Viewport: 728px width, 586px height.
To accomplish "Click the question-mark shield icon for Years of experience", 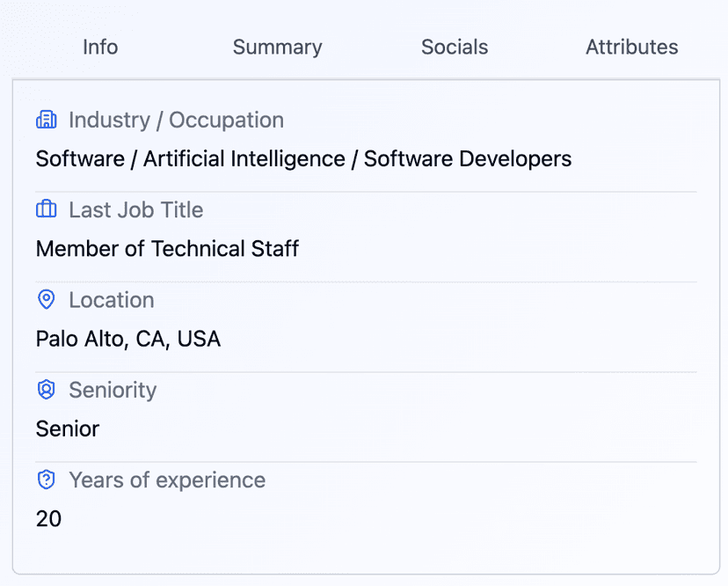I will pos(46,480).
